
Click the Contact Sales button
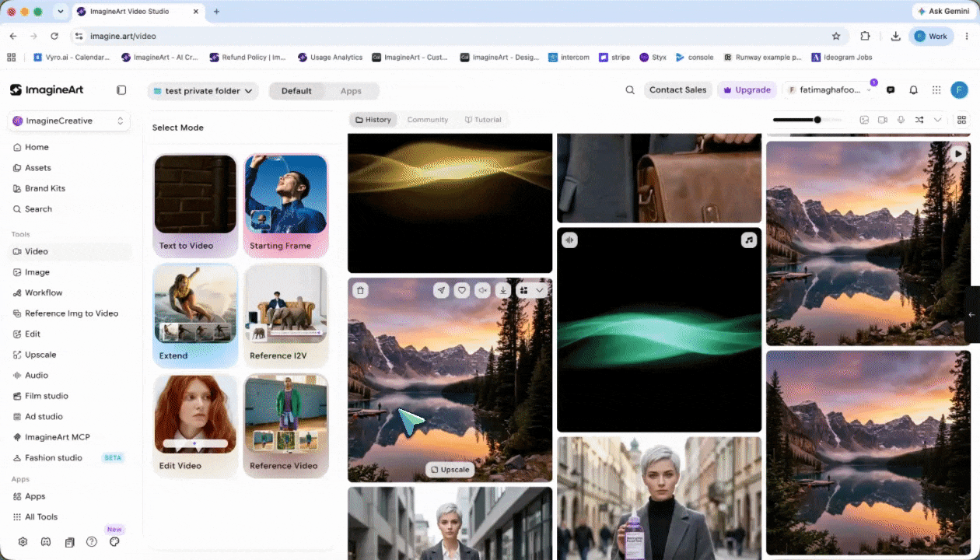677,90
